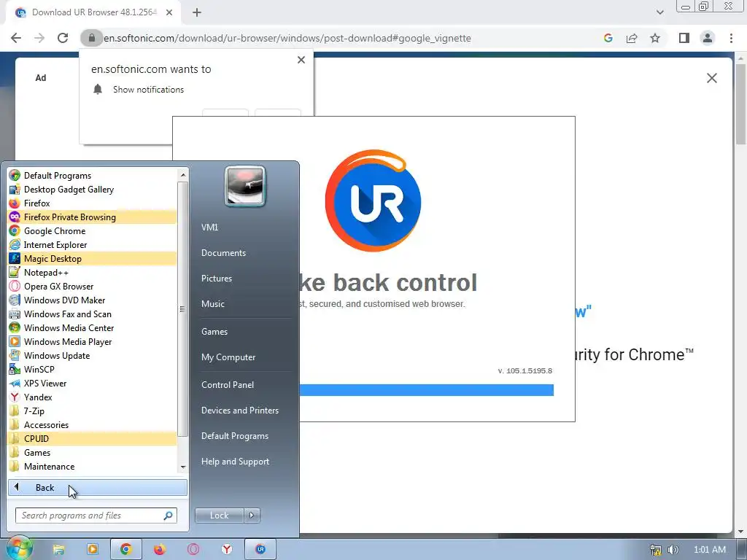
Task: Launch Internet Explorer
Action: (93, 245)
